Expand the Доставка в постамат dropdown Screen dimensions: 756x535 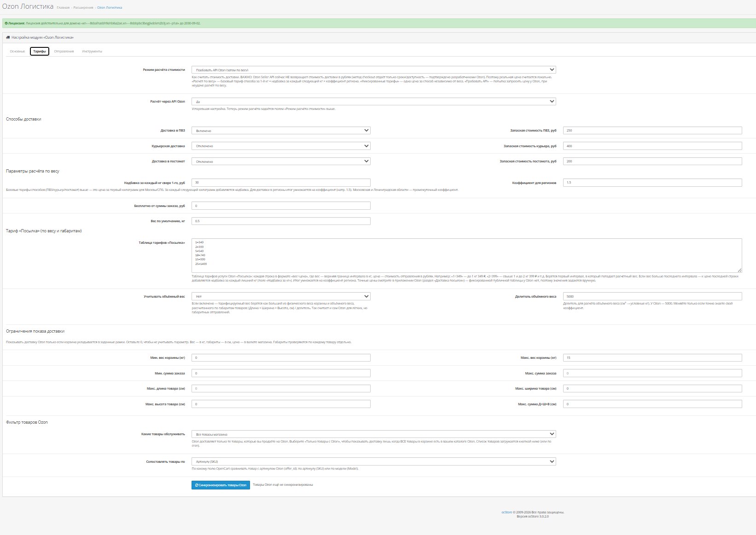(281, 161)
